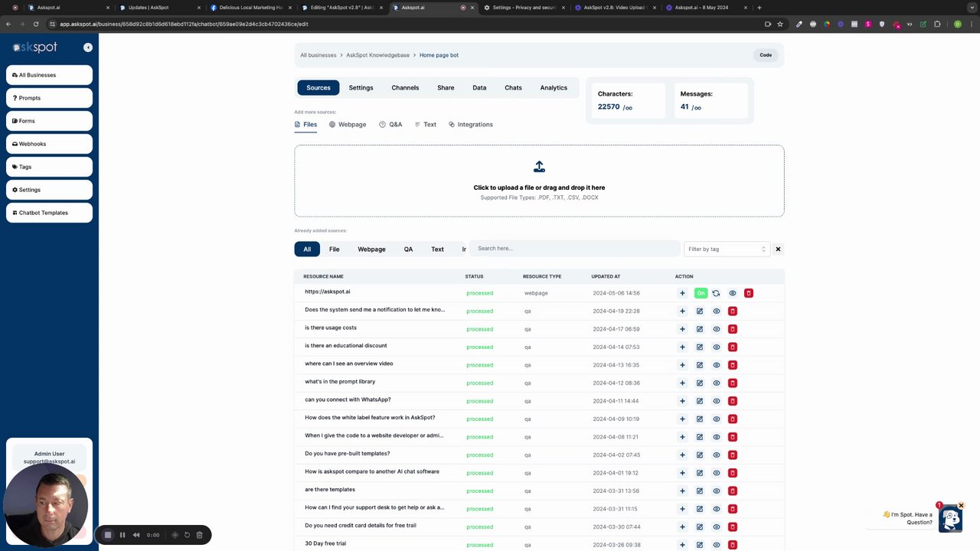Screen dimensions: 980x551
Task: Open the browser Extensions puzzle icon
Action: tap(937, 24)
